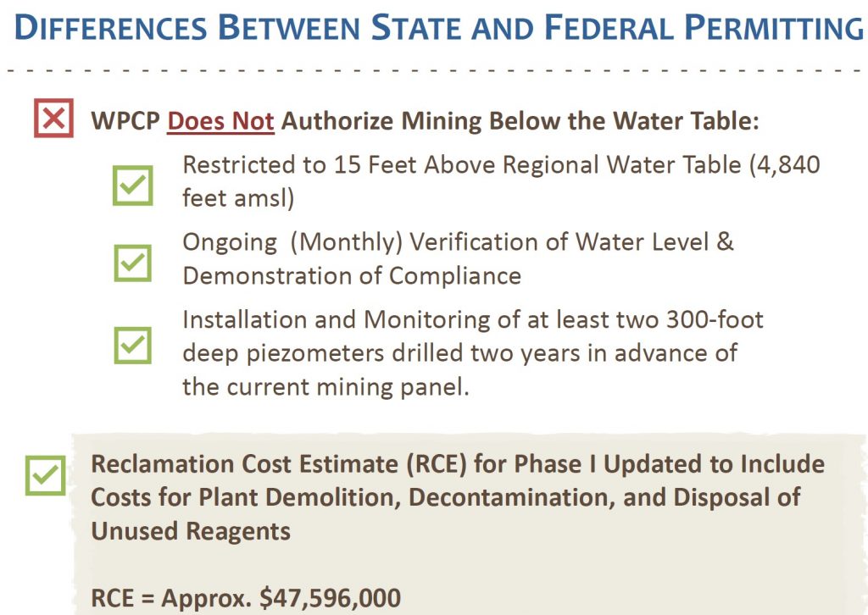Toggle checkbox beside Ongoing (Monthly) Verification
Image resolution: width=868 pixels, height=615 pixels.
(133, 263)
